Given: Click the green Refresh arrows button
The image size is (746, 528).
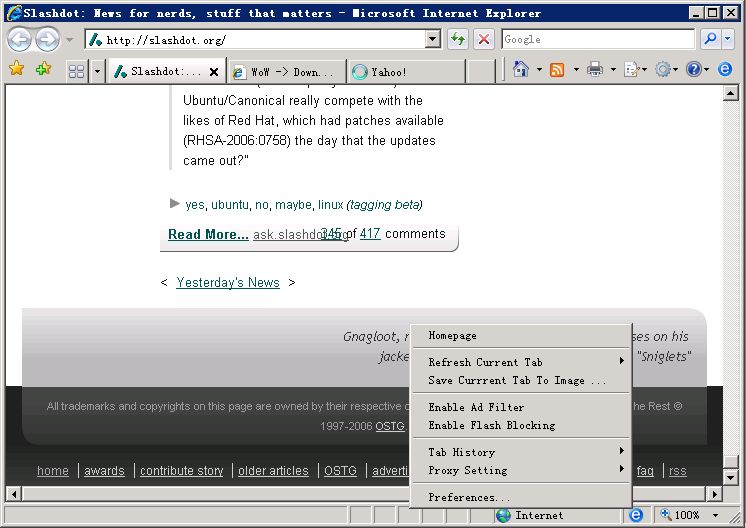Looking at the screenshot, I should click(x=458, y=39).
